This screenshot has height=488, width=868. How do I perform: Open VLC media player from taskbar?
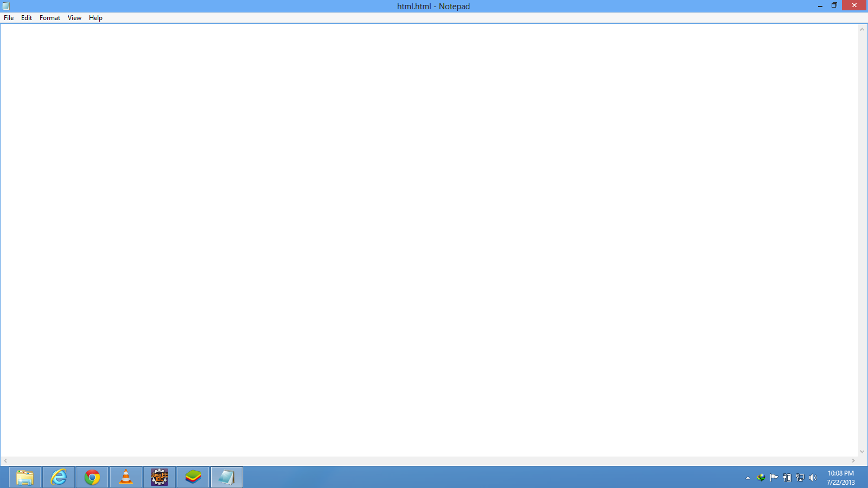[x=126, y=477]
